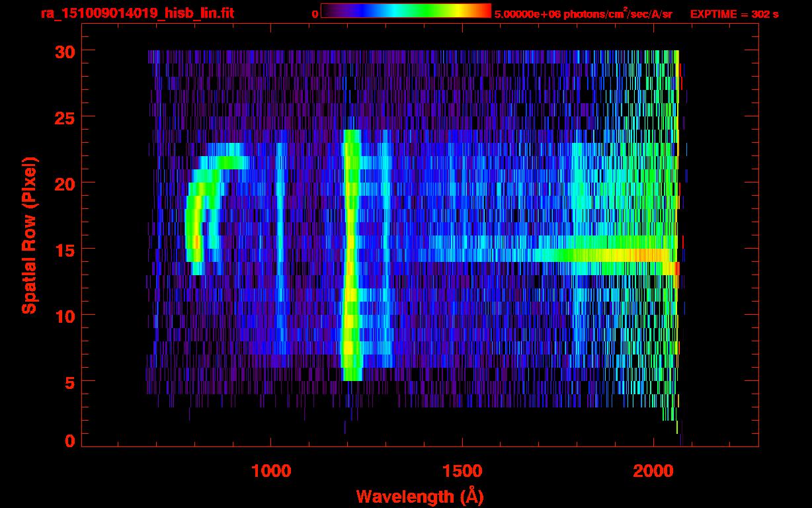
Task: Click the 5.00000e+06 photons/cm²/sec/A/sr label
Action: coord(583,13)
